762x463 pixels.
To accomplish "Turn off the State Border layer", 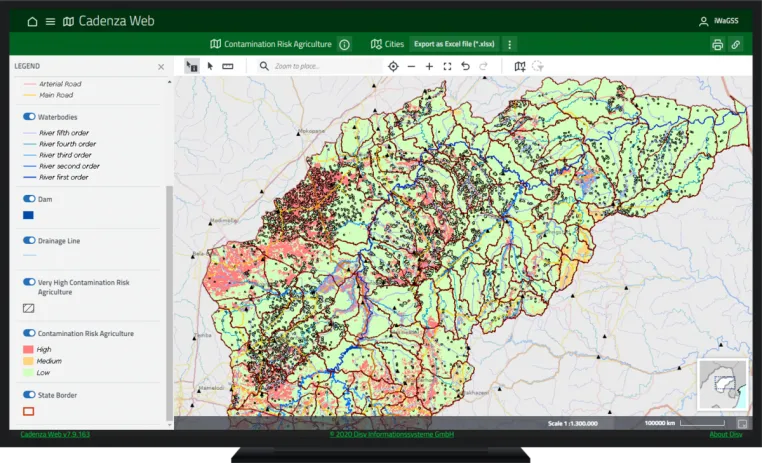I will coord(29,394).
